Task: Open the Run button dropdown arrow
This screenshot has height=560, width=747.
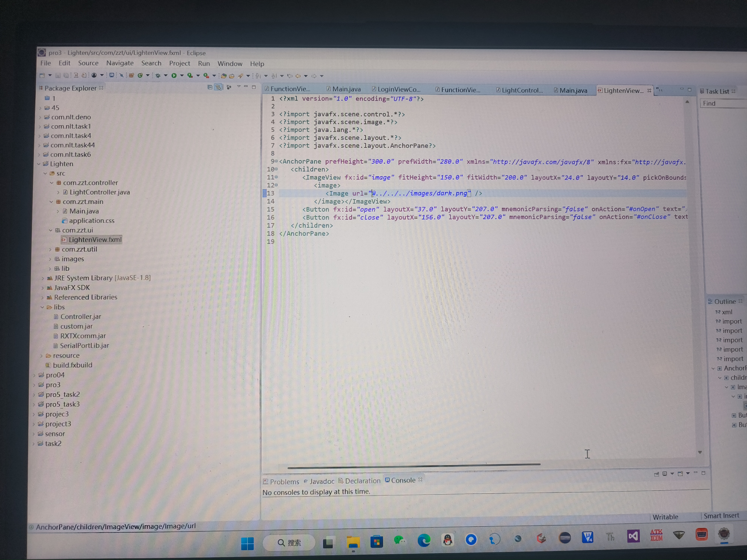Action: tap(182, 76)
